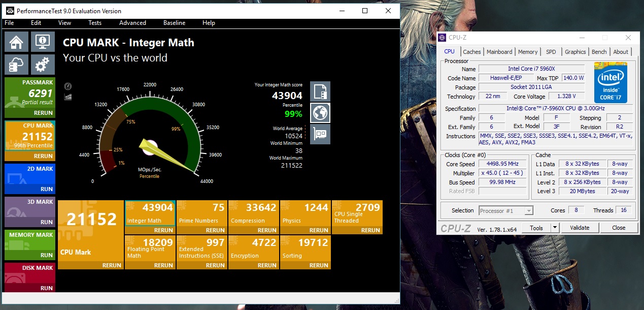Click the Multiplier x 45.0 value field

point(503,173)
